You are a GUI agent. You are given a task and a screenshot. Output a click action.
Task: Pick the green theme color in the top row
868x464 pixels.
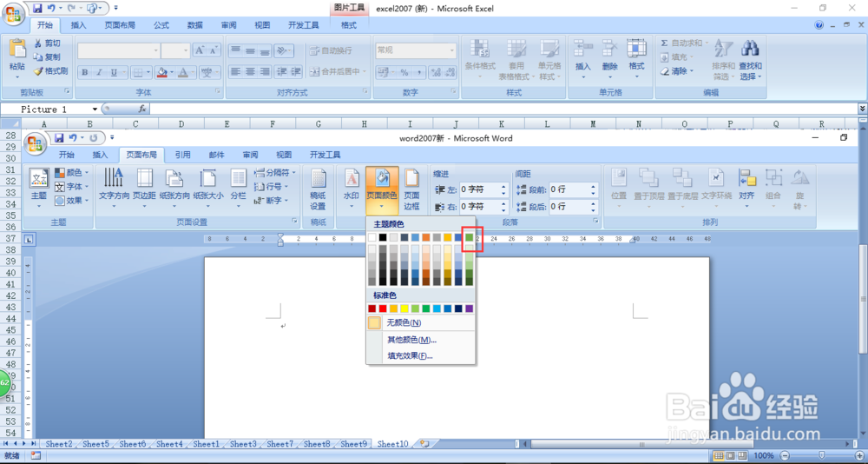tap(470, 237)
